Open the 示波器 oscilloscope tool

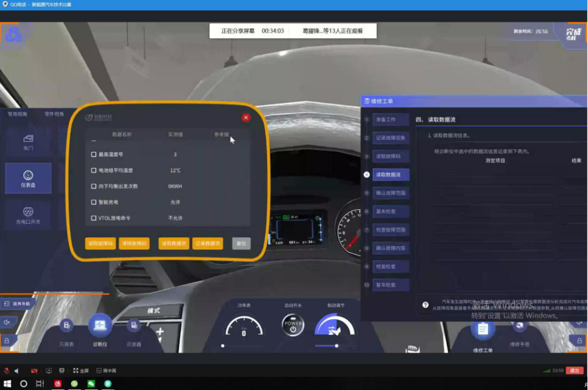(x=133, y=327)
